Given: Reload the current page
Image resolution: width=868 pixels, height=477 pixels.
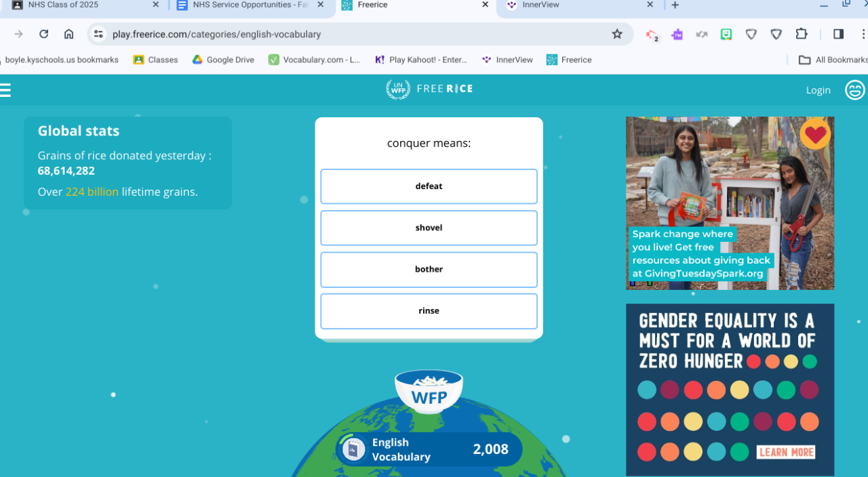Looking at the screenshot, I should [x=43, y=34].
